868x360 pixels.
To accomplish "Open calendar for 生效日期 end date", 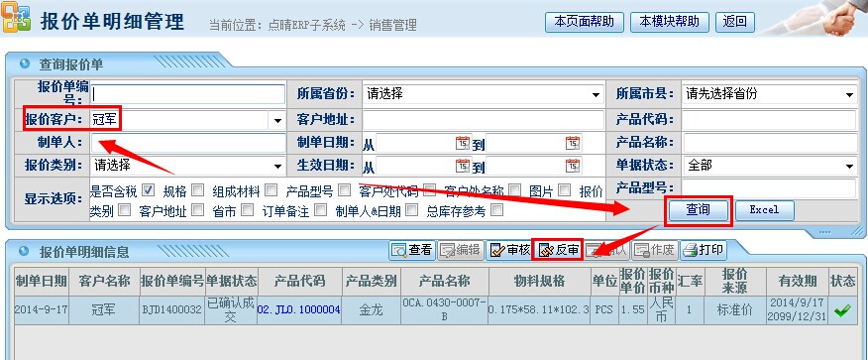I will (574, 165).
